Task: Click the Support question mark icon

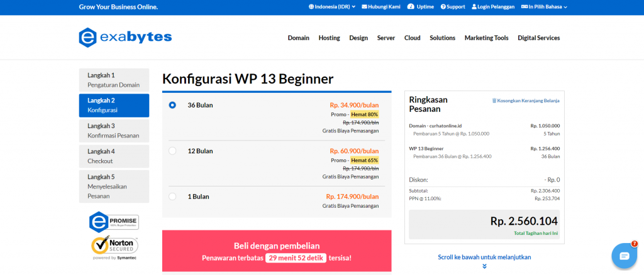Action: tap(443, 7)
